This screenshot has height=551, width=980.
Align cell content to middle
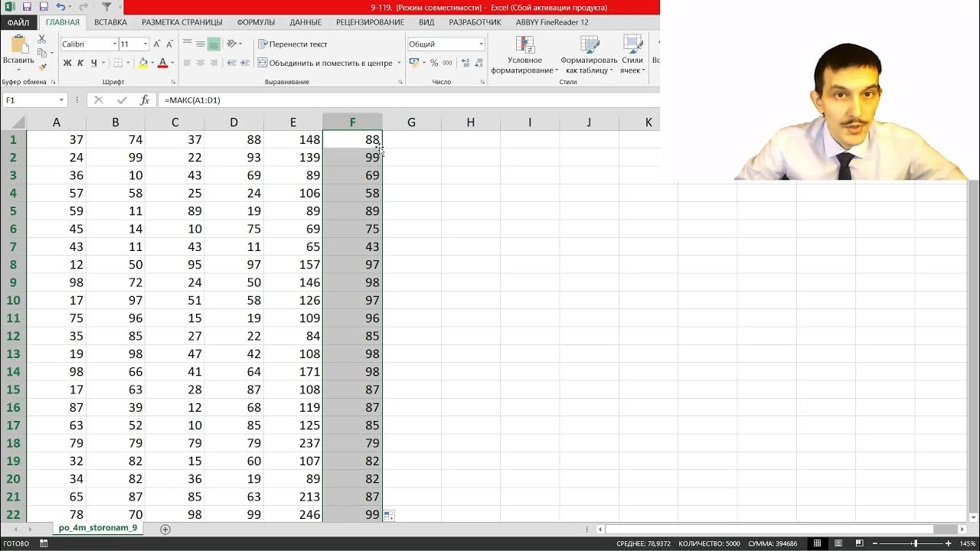pos(201,44)
